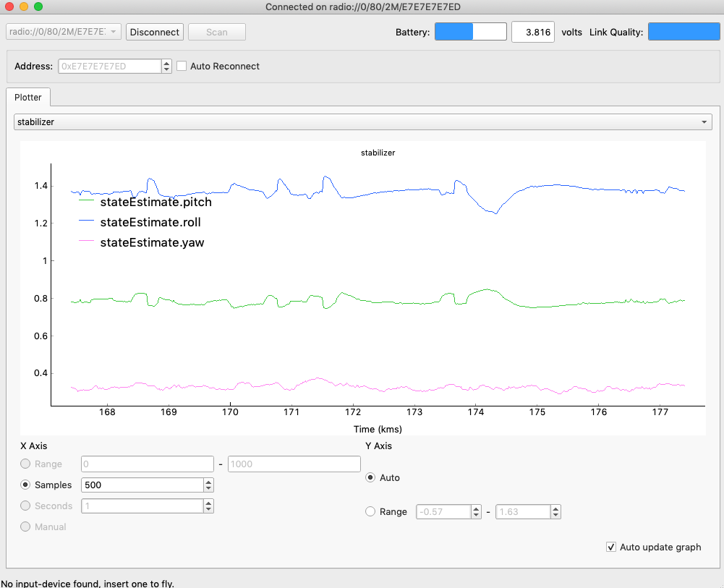Screen dimensions: 724x588
Task: Click the Samples value field showing 500
Action: (142, 485)
